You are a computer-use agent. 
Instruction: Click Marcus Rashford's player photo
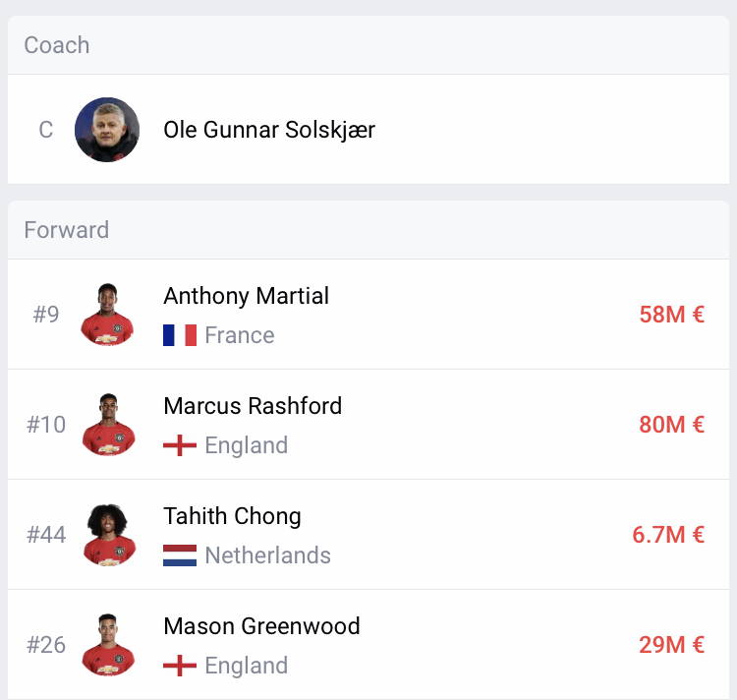(107, 425)
